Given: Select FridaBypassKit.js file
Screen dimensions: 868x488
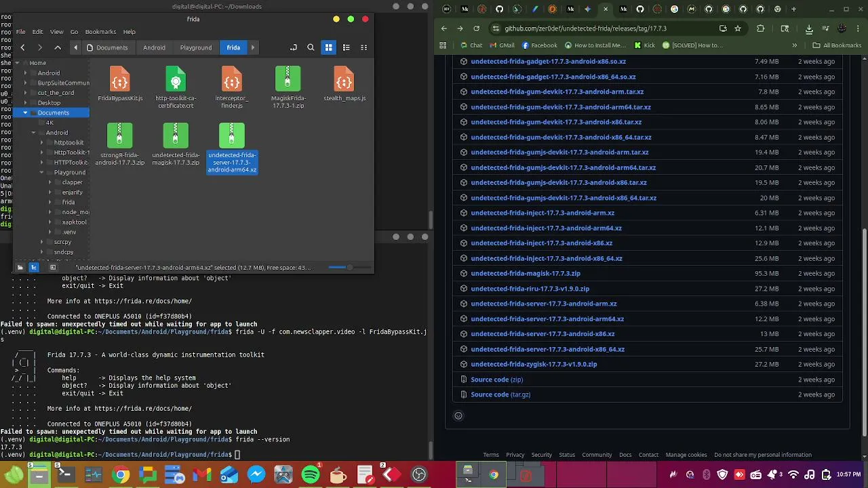Looking at the screenshot, I should (120, 84).
